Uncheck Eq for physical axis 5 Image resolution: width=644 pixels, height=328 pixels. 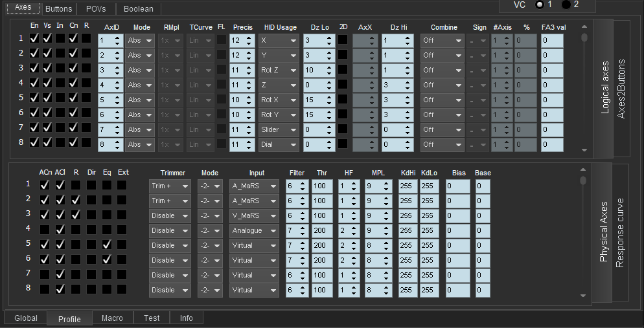coord(107,245)
